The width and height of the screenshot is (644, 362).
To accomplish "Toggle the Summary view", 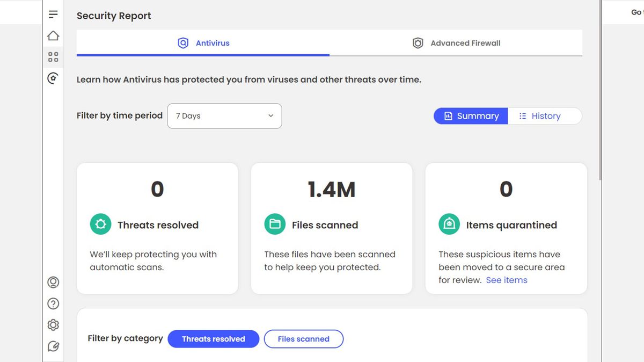I will (x=470, y=115).
